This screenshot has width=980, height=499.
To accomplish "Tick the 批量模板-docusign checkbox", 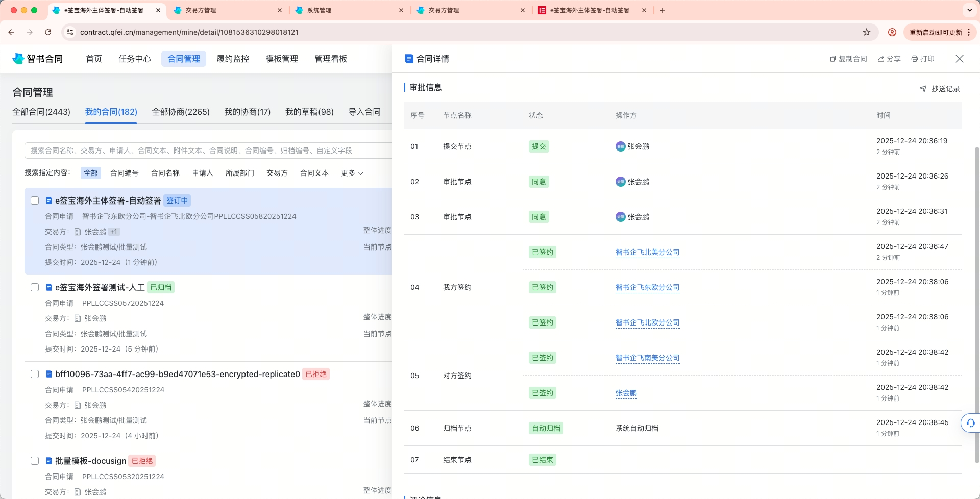I will [35, 460].
